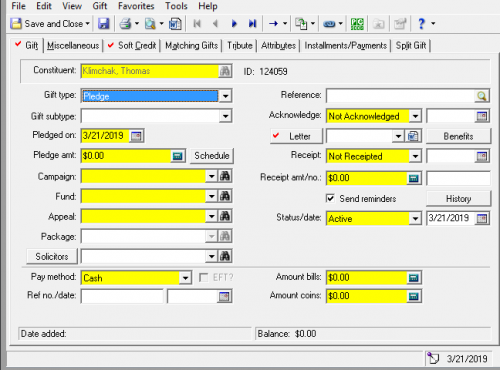The image size is (500, 370).
Task: Click the Schedule button
Action: [x=212, y=156]
